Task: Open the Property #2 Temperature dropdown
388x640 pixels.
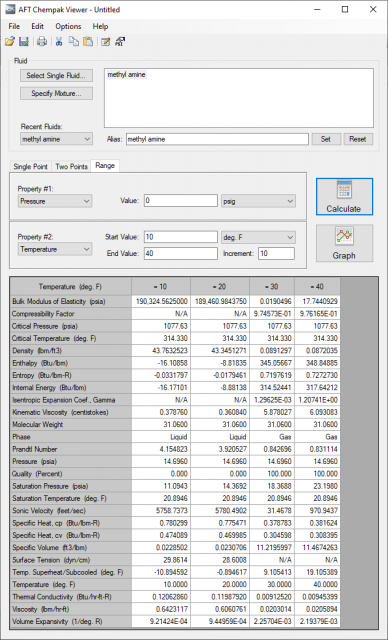Action: tap(55, 249)
